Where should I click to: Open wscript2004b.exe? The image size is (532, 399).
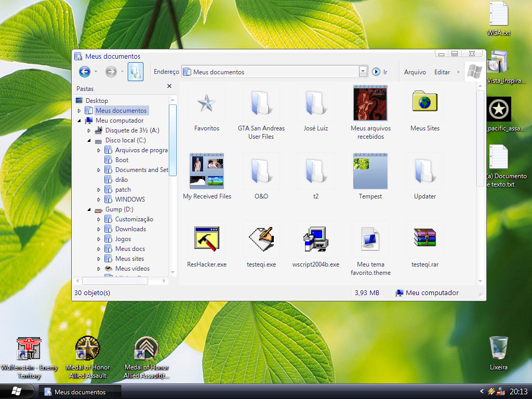click(315, 239)
